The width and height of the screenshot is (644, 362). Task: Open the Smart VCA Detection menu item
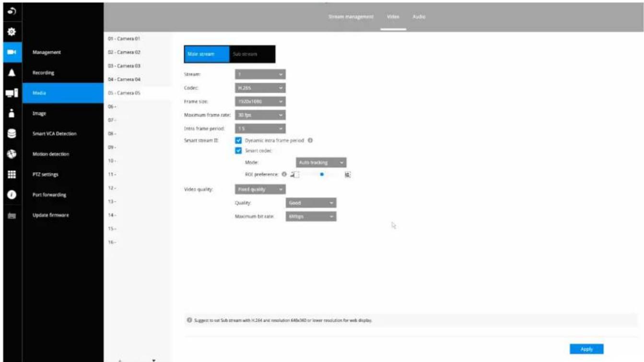click(x=63, y=134)
